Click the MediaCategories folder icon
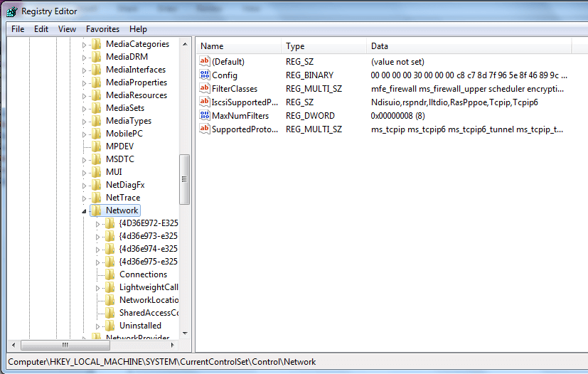588x374 pixels. click(97, 44)
